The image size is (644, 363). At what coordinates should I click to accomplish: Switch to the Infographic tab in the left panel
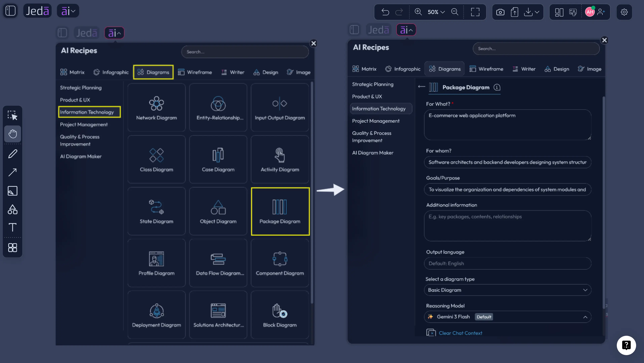111,72
